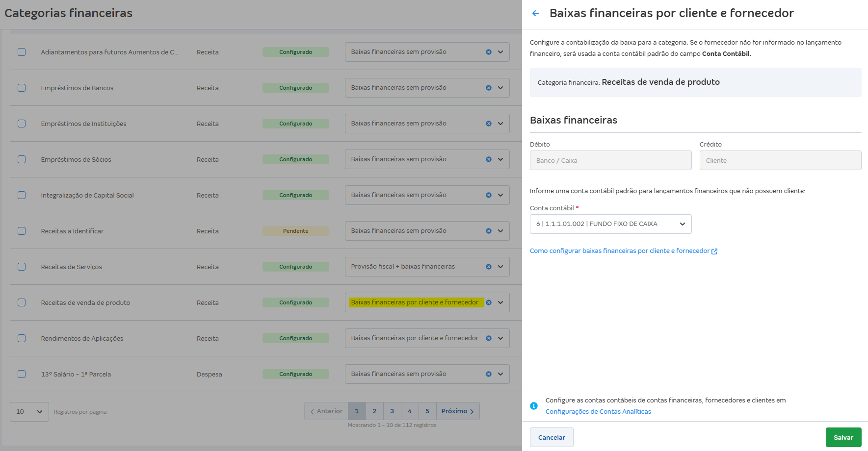The image size is (868, 451).
Task: Check the checkbox for Receitas a Identificar
Action: pyautogui.click(x=22, y=231)
